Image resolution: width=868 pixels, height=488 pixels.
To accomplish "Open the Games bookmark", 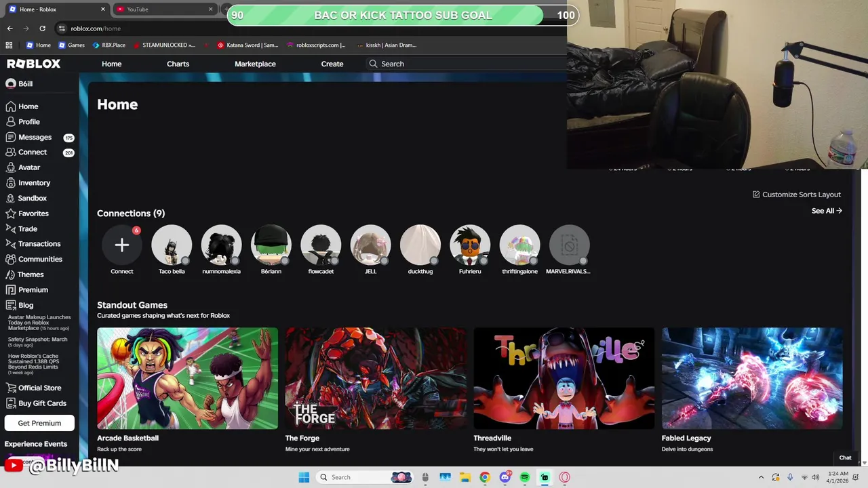I will pos(71,45).
